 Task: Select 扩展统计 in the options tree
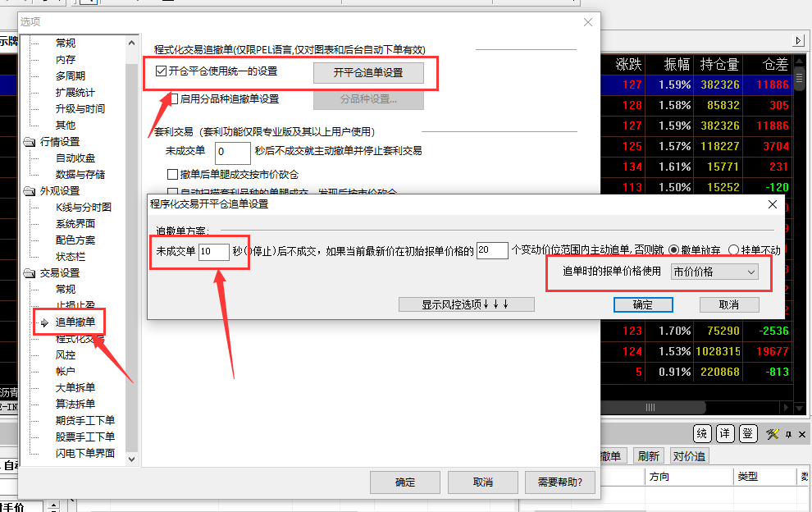75,93
